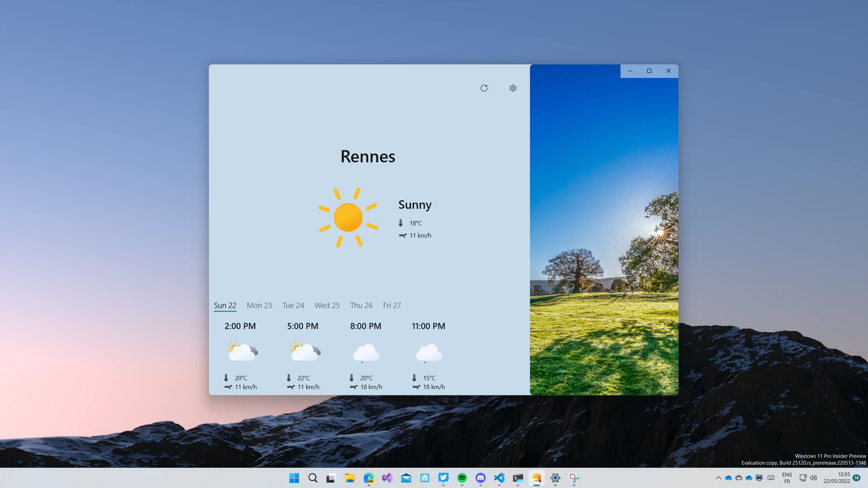Switch to the Fri 27 forecast tab
The width and height of the screenshot is (868, 488).
pyautogui.click(x=392, y=305)
